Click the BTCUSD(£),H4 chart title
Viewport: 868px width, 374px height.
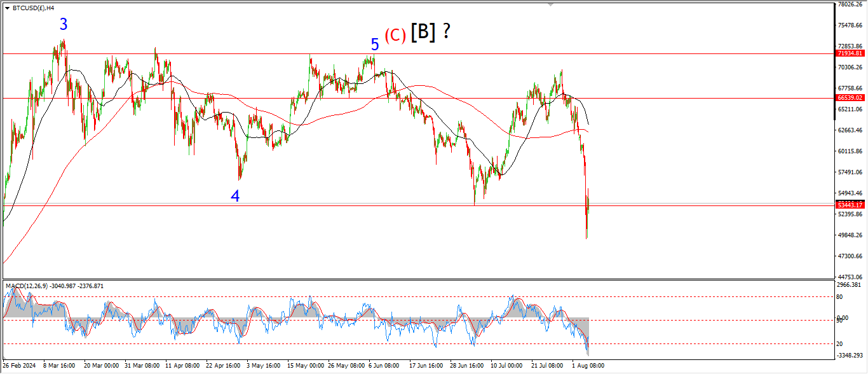(x=34, y=8)
